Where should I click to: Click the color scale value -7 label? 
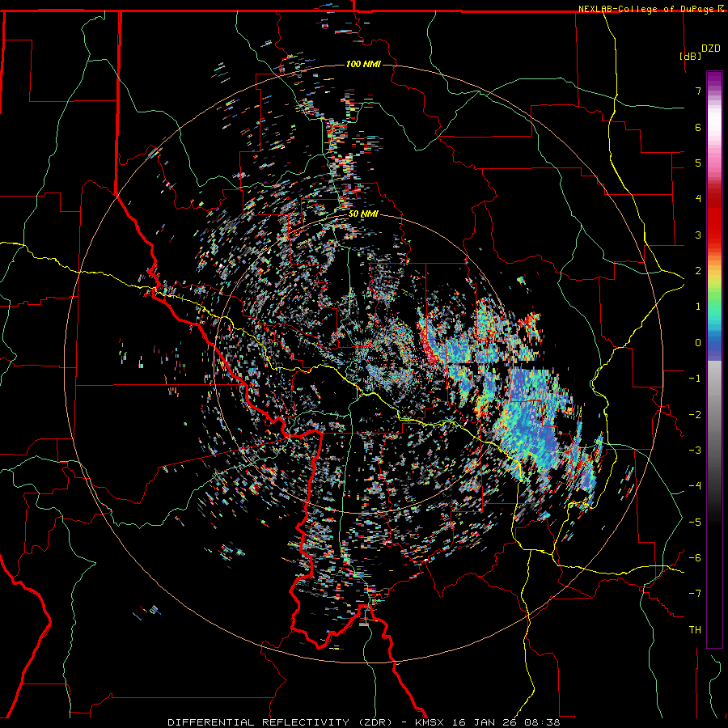point(695,594)
